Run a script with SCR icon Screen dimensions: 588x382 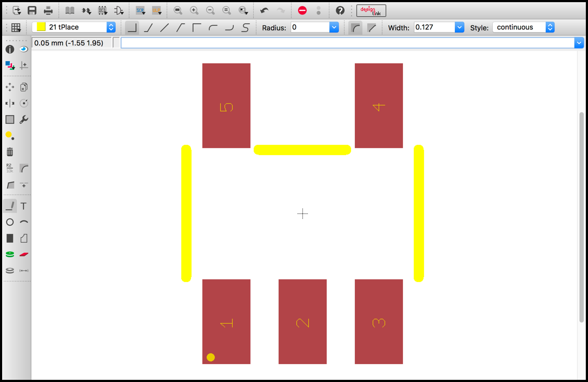point(141,10)
